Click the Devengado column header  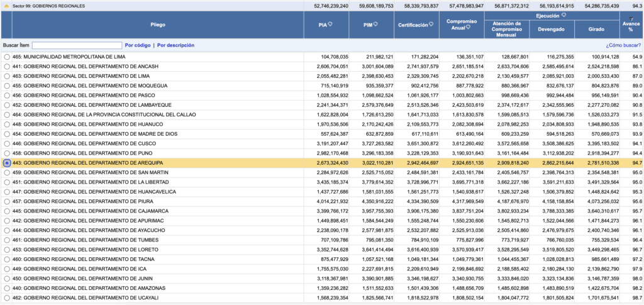(552, 29)
